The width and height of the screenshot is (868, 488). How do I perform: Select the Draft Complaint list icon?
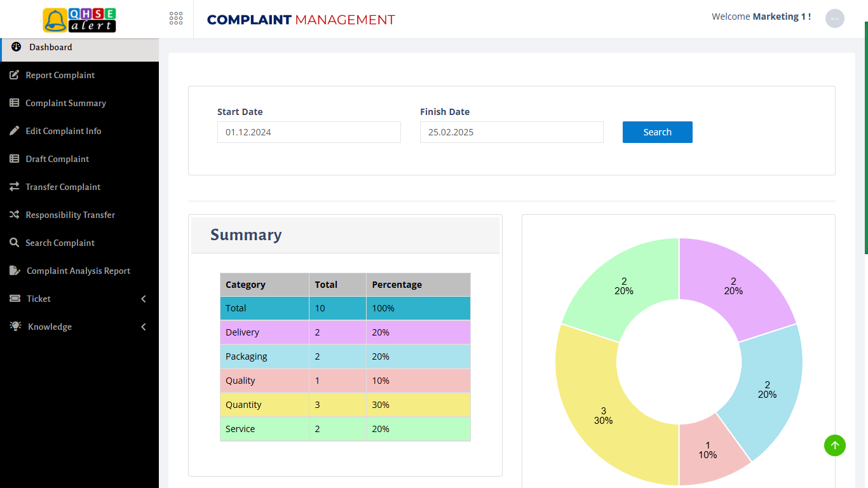[14, 158]
